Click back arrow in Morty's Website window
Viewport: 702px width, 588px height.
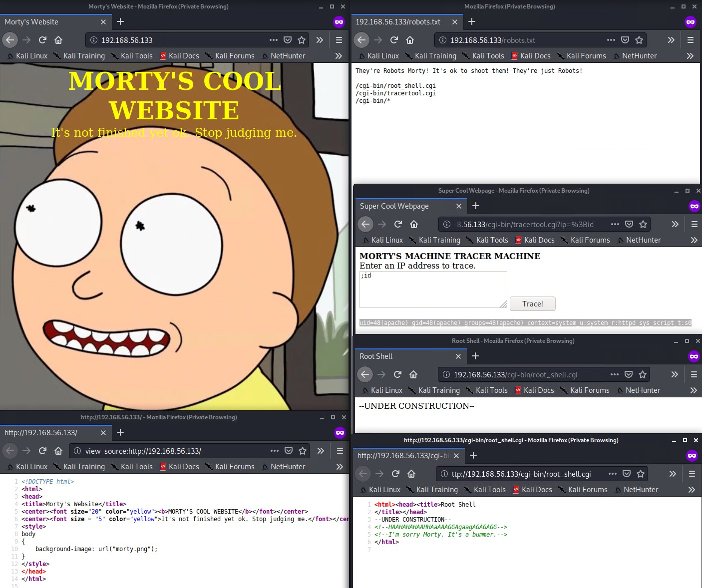[x=10, y=40]
